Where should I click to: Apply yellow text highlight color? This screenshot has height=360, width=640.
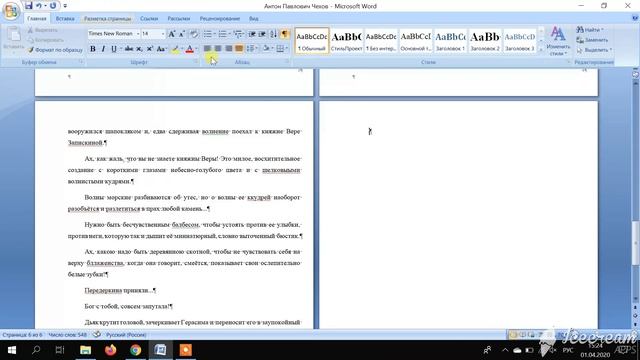[x=175, y=49]
